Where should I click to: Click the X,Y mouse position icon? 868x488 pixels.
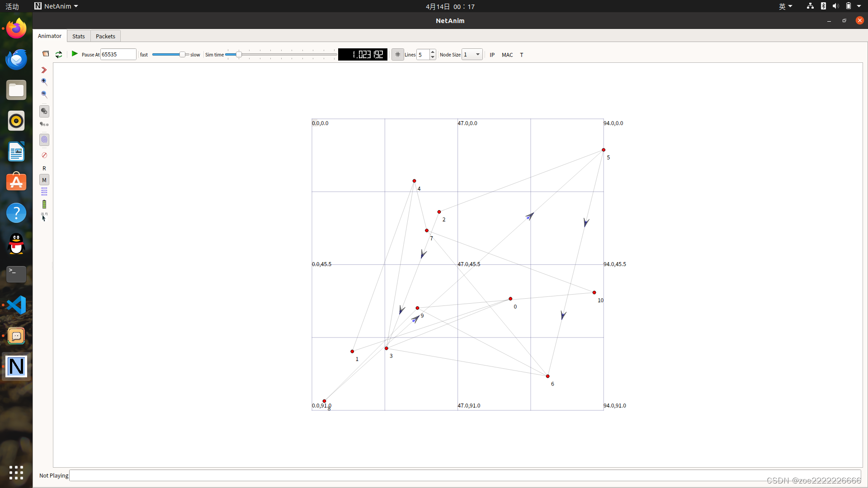44,217
